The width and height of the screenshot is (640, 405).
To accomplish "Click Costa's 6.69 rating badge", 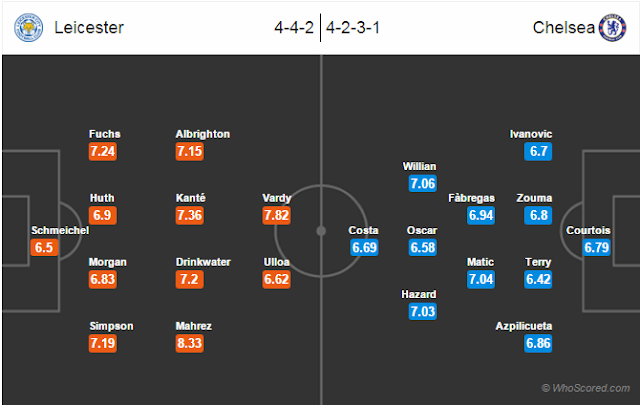I will point(364,247).
